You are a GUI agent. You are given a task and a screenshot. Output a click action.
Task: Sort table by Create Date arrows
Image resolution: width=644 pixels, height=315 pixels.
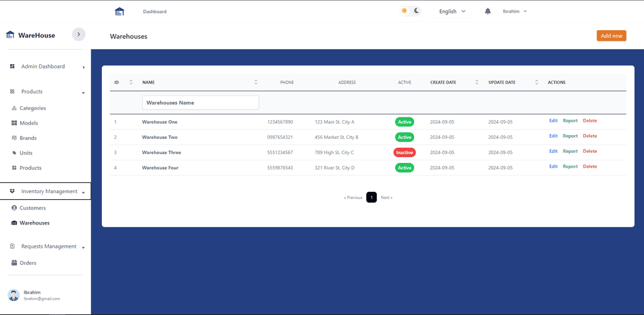(x=477, y=82)
